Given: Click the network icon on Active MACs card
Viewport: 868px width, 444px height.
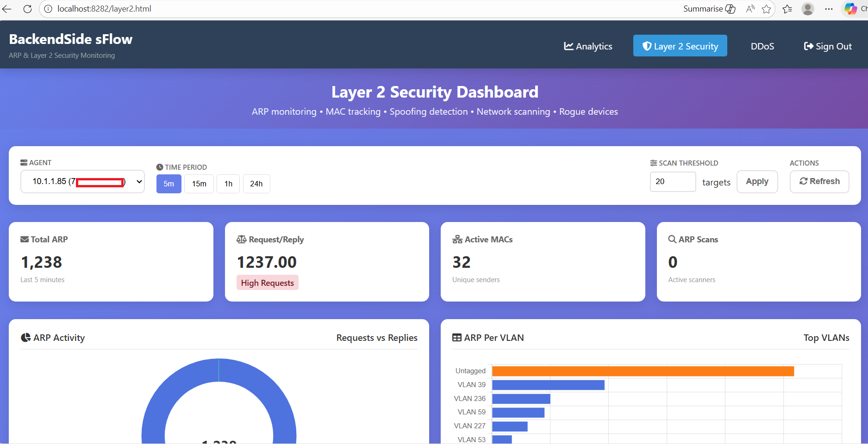Looking at the screenshot, I should point(457,239).
